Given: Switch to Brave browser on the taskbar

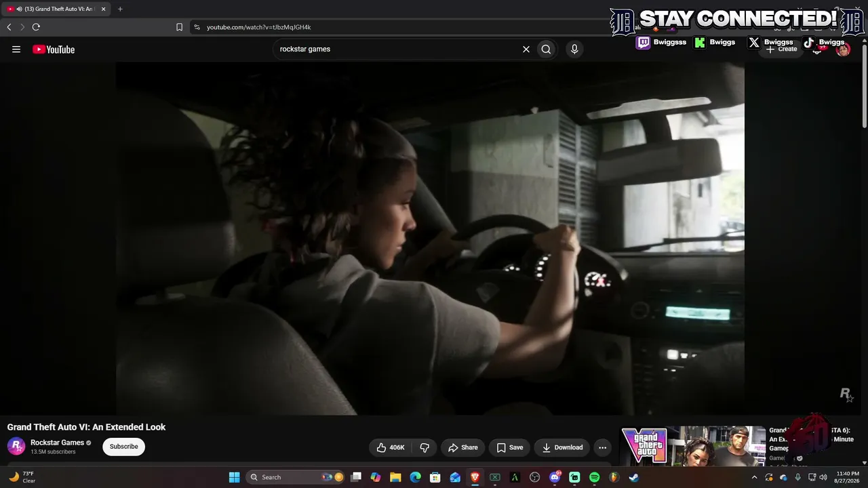Looking at the screenshot, I should click(x=475, y=477).
